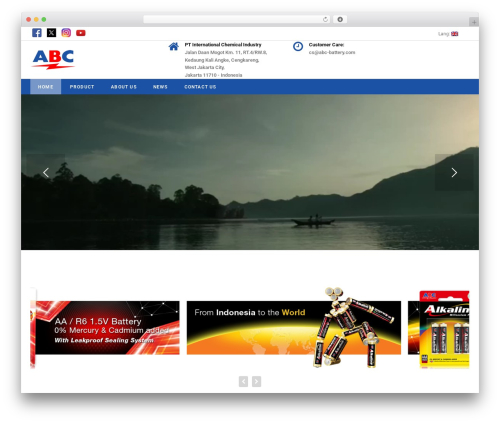Open a new browser tab with plus button
500x423 pixels.
click(474, 22)
